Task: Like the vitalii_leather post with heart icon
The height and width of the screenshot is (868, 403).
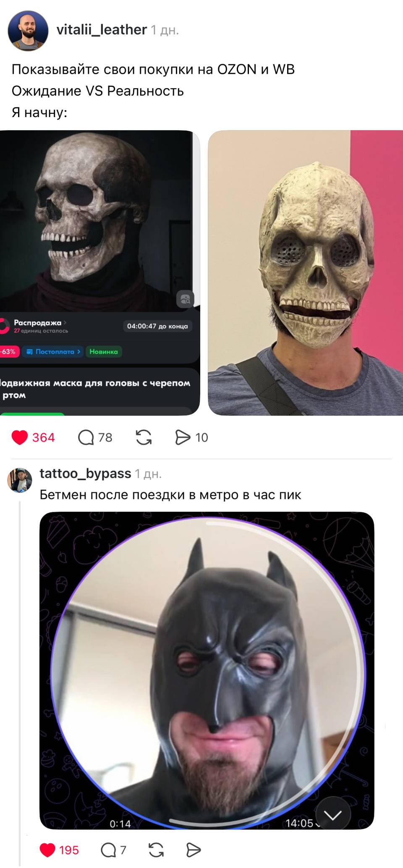Action: (19, 437)
